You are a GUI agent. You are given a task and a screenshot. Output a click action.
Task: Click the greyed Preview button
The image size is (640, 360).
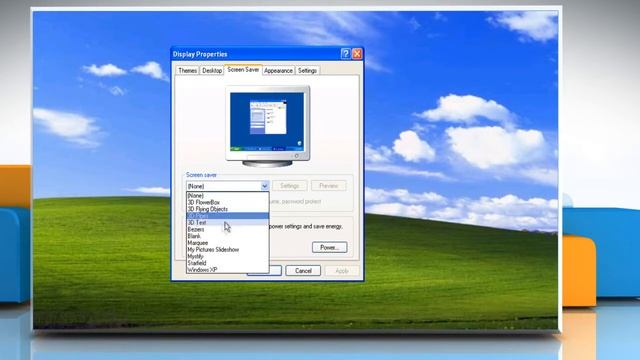pyautogui.click(x=329, y=186)
